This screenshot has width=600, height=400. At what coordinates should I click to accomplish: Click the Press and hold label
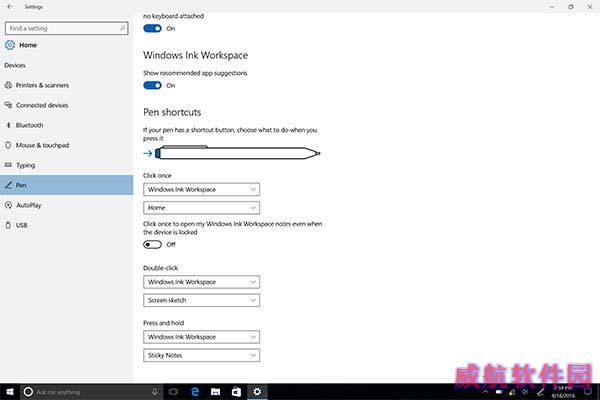click(163, 323)
